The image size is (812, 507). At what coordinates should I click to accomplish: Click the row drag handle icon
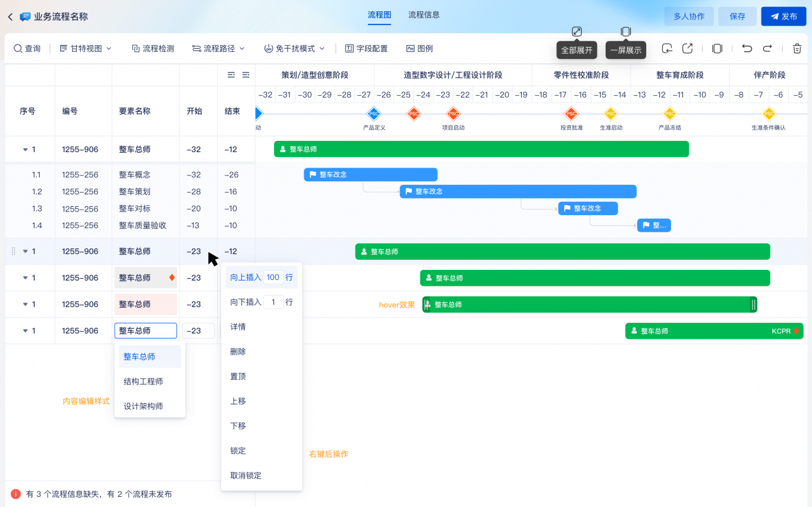[14, 251]
